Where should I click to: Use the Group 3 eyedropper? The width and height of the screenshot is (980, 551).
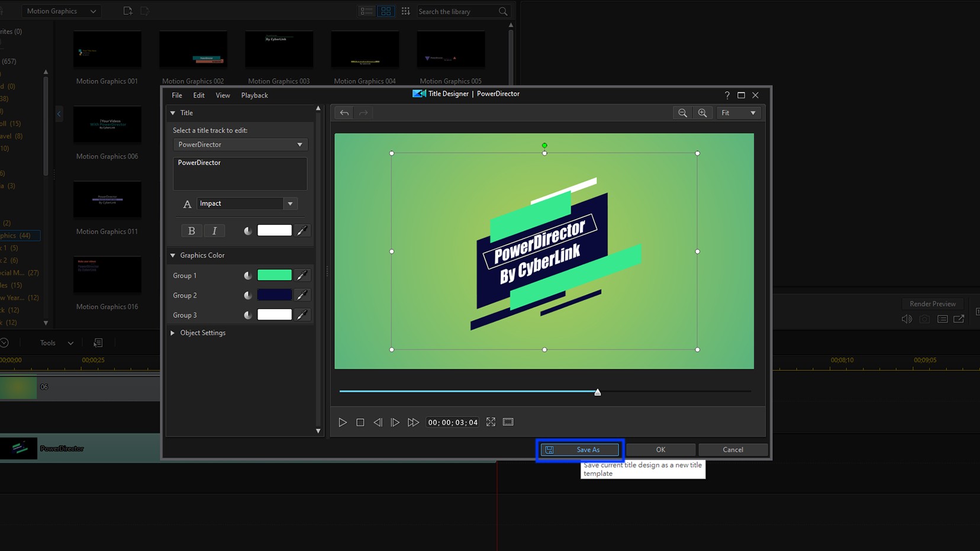pyautogui.click(x=302, y=315)
